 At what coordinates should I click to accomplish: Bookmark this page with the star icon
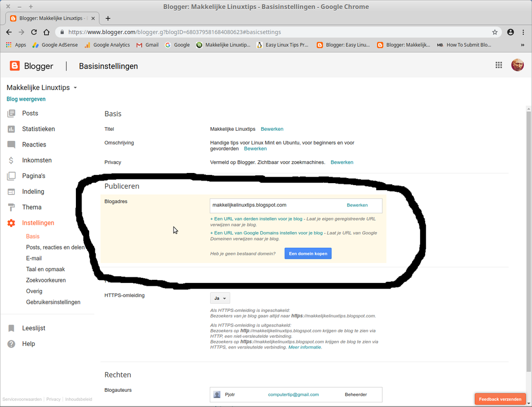coord(495,32)
